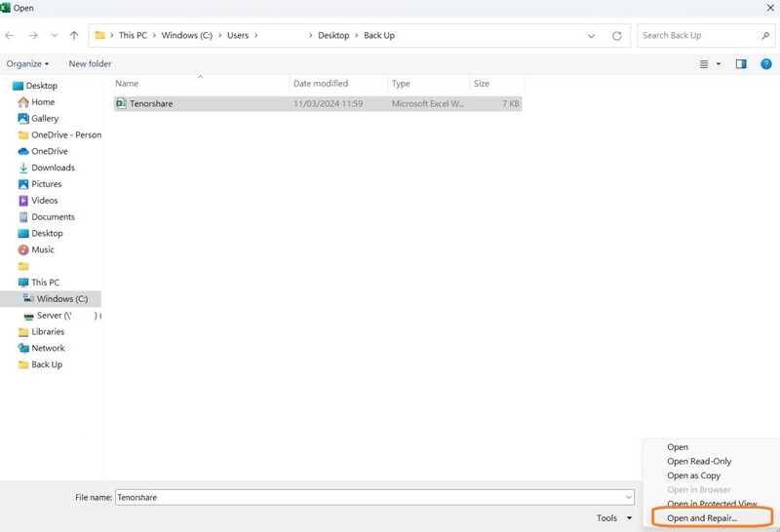The image size is (780, 532).
Task: Open the Organize menu
Action: 27,63
